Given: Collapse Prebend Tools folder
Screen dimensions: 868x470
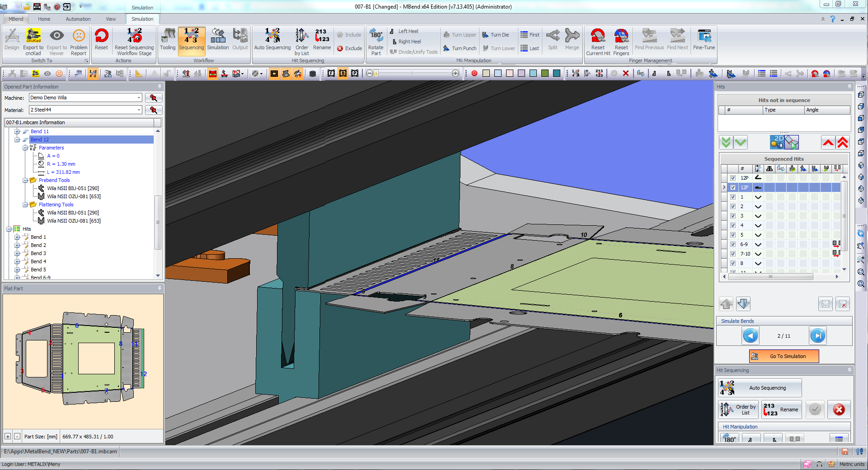Looking at the screenshot, I should point(25,180).
